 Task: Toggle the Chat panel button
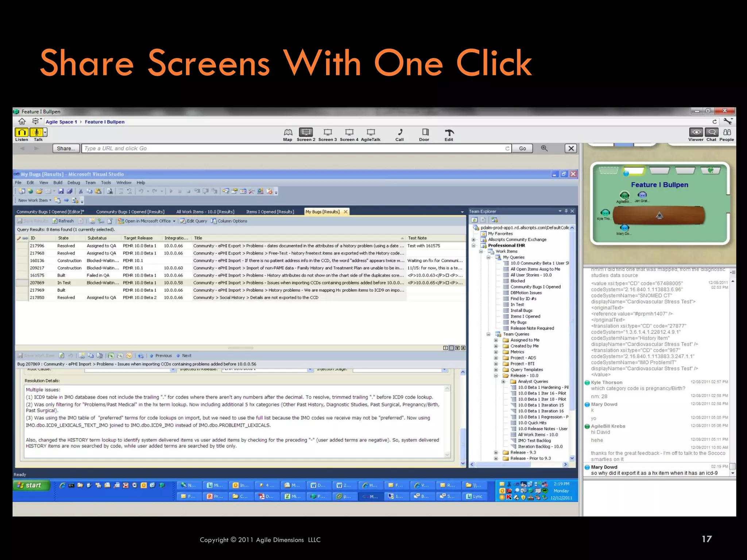(x=712, y=132)
